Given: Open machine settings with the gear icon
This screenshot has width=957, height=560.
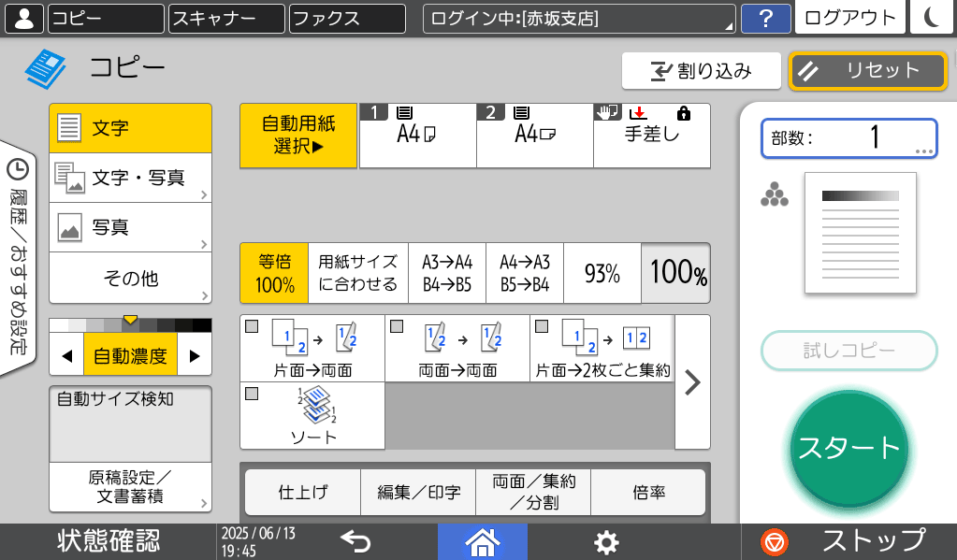Looking at the screenshot, I should point(605,540).
